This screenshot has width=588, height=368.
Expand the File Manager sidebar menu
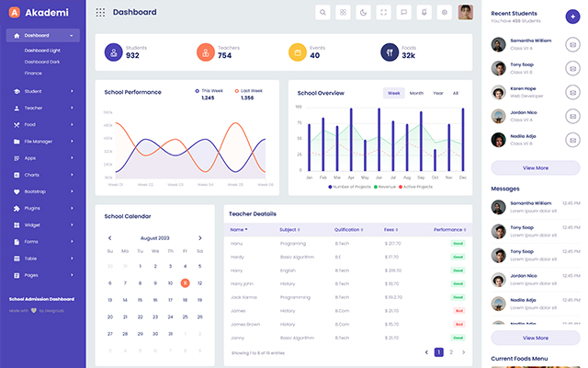tap(43, 141)
